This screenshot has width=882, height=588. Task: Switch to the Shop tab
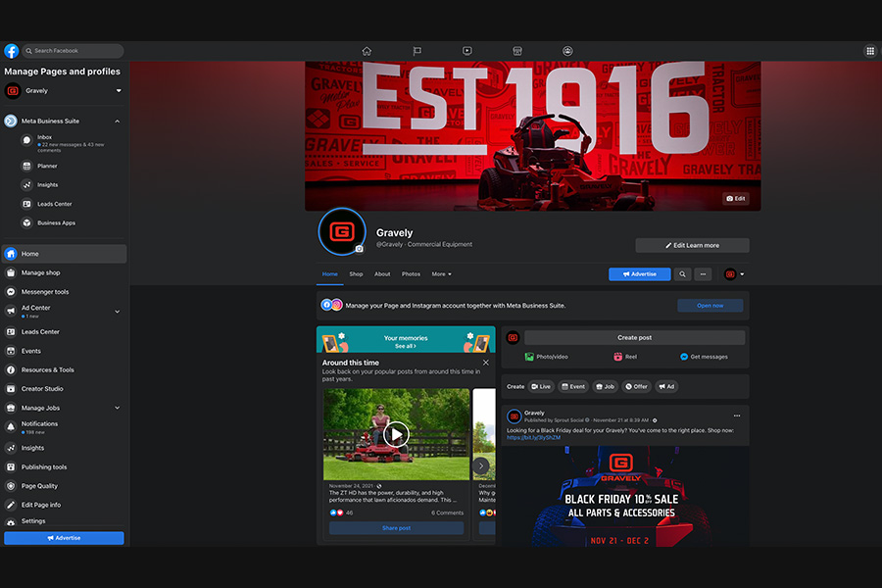tap(356, 274)
